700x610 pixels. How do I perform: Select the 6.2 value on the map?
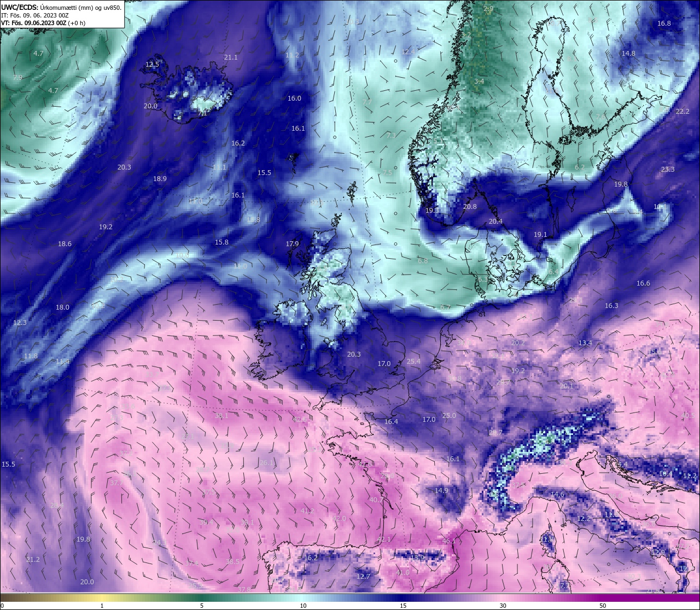pos(580,167)
